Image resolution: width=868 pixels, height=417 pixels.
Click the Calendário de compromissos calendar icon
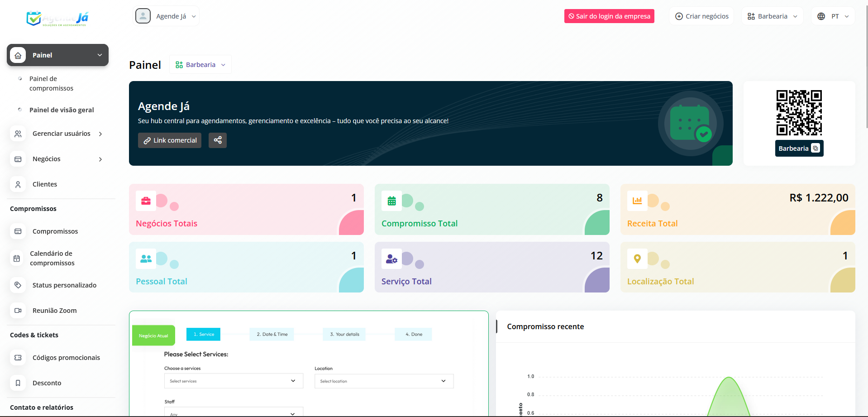pos(17,259)
